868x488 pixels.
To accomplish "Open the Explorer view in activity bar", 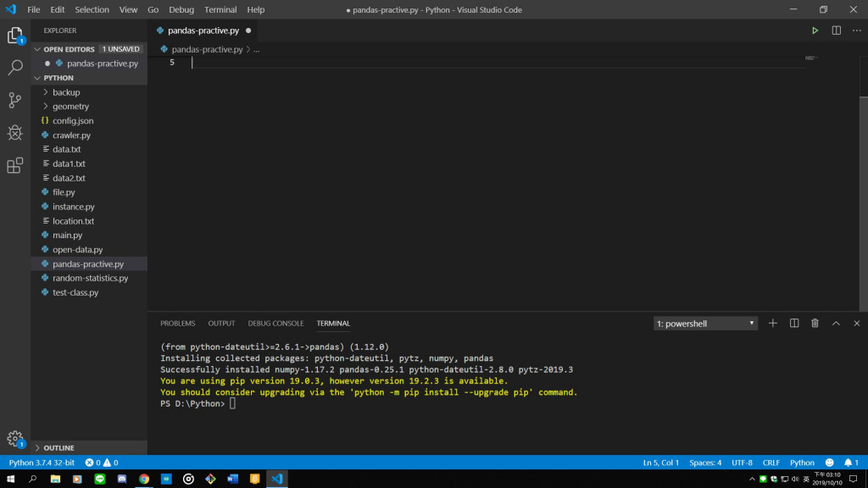I will click(x=15, y=36).
